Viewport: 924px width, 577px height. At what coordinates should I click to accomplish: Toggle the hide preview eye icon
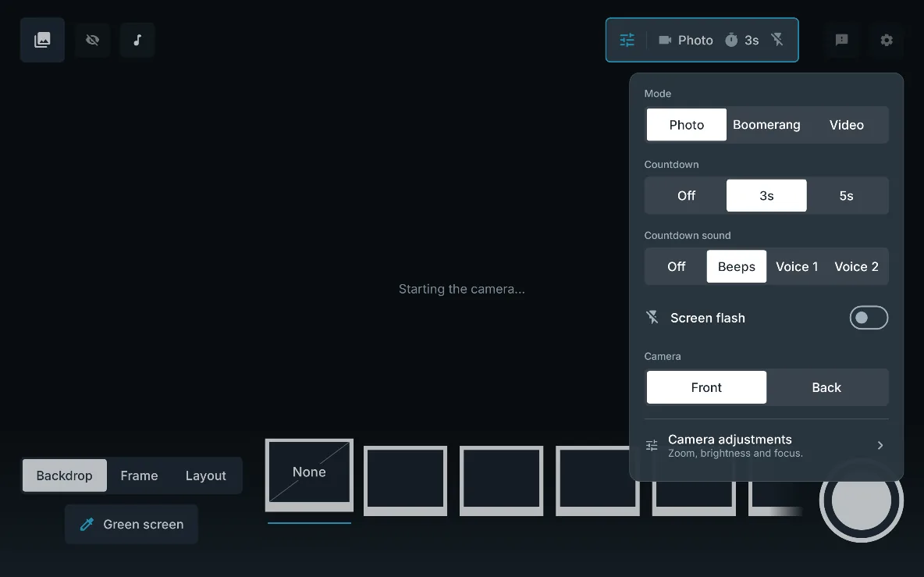click(93, 40)
